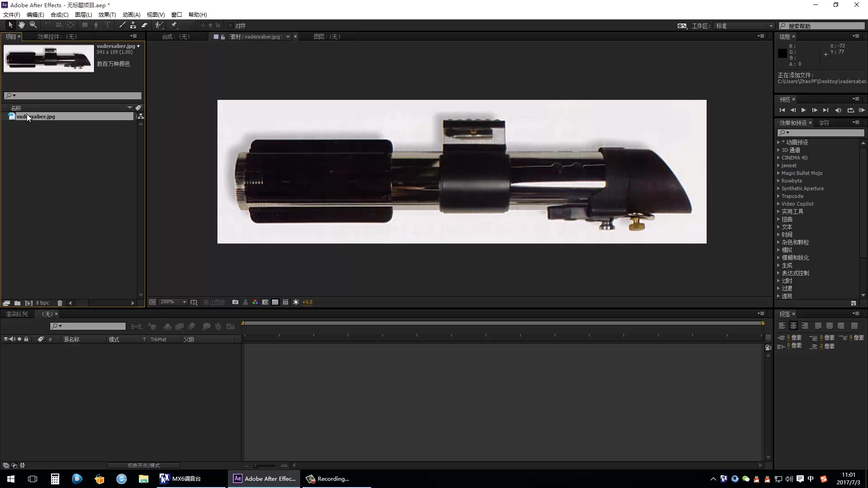Take a snapshot with camera icon

tap(235, 302)
